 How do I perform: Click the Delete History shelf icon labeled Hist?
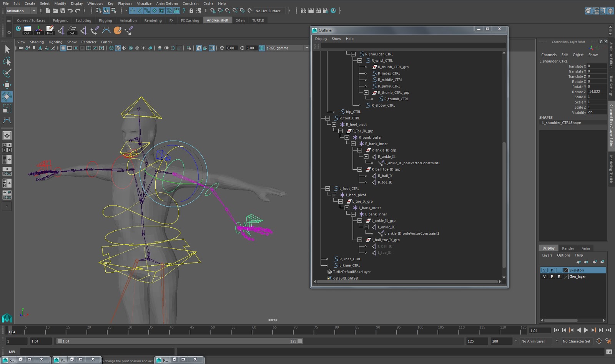pos(50,28)
